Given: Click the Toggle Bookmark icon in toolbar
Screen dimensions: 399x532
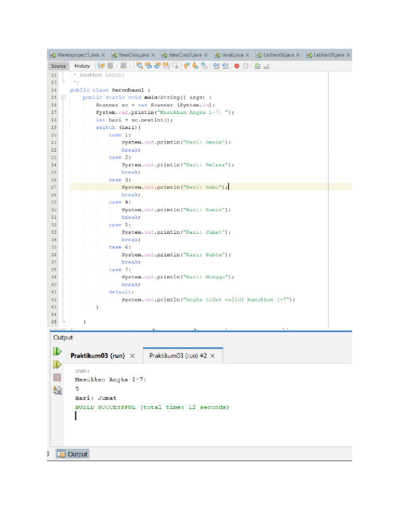Looking at the screenshot, I should pyautogui.click(x=205, y=66).
